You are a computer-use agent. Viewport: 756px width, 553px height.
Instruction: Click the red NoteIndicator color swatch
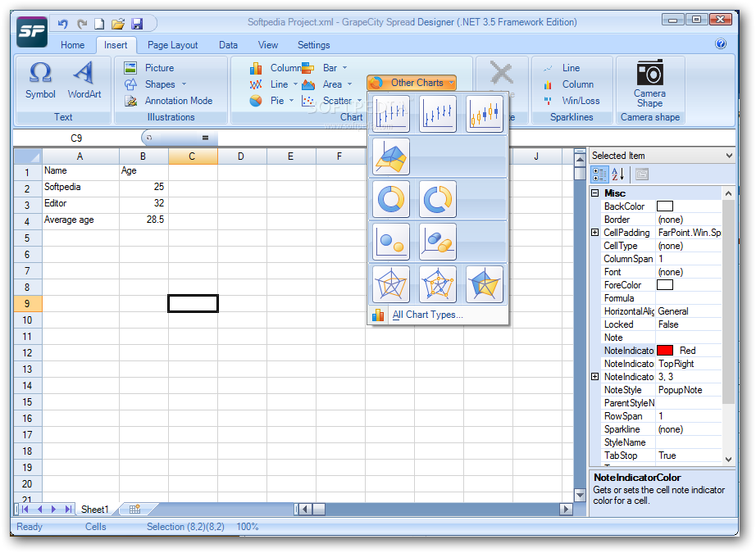(x=664, y=350)
